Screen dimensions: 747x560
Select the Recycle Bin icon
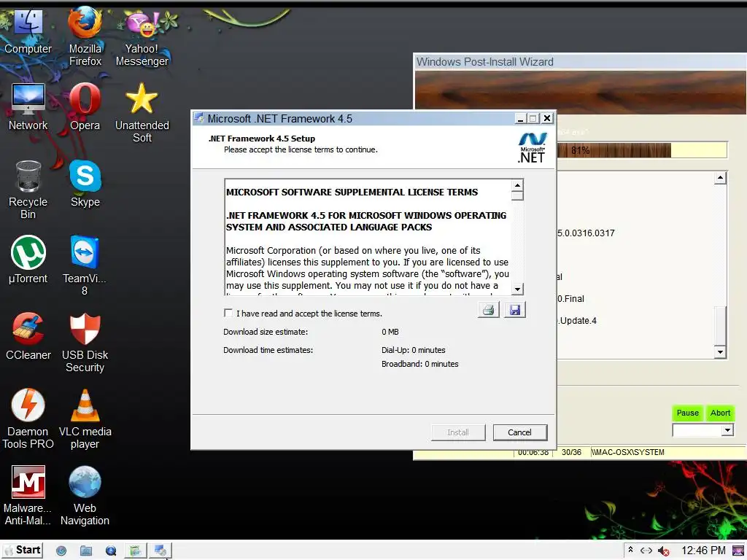pyautogui.click(x=28, y=190)
